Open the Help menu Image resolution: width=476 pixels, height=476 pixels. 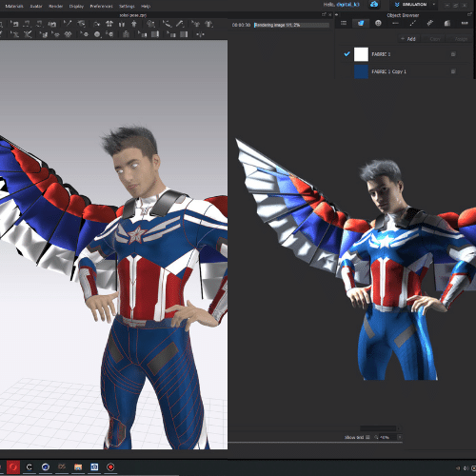[146, 6]
